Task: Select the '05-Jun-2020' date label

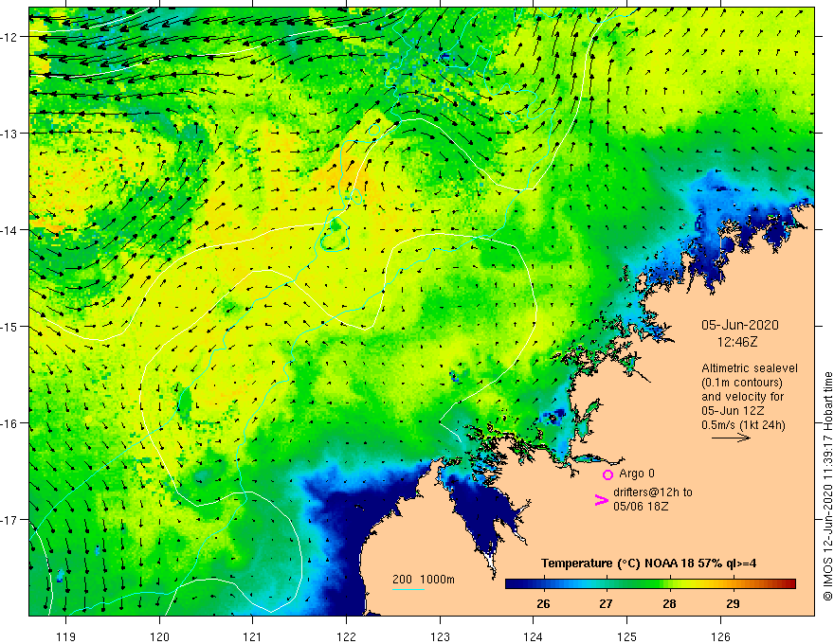Action: point(740,325)
